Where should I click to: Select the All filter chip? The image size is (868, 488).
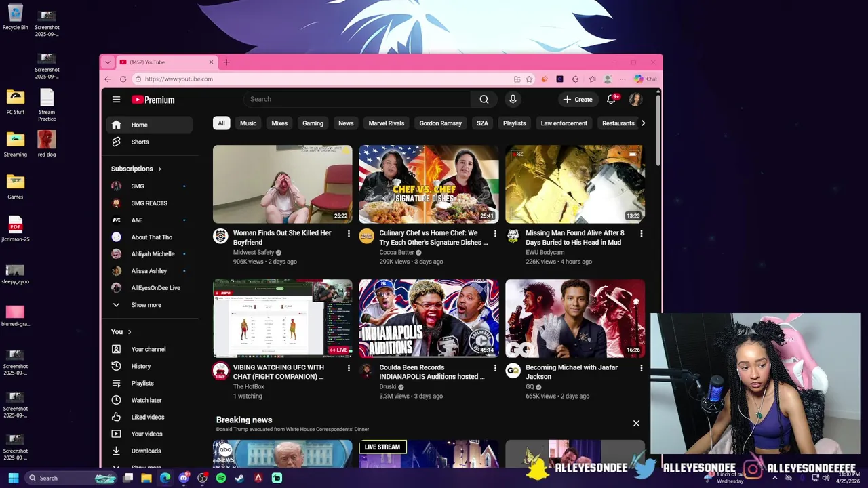tap(221, 123)
